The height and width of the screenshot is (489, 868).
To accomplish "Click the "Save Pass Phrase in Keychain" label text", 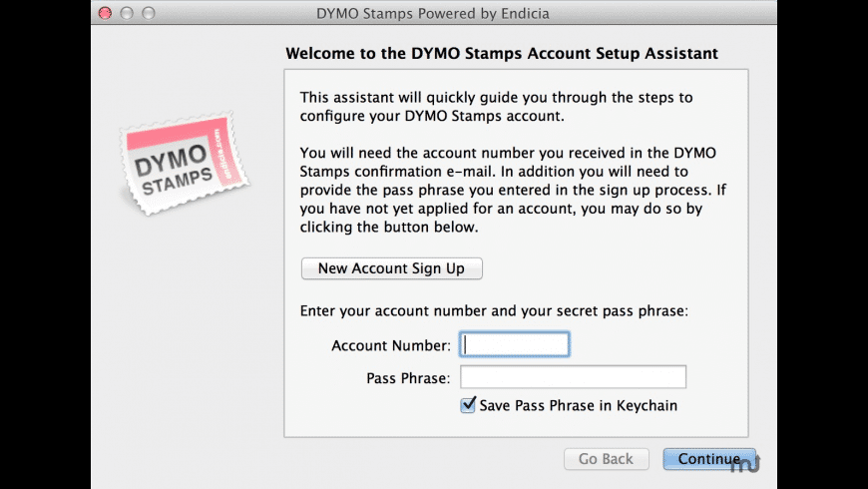I will (578, 405).
